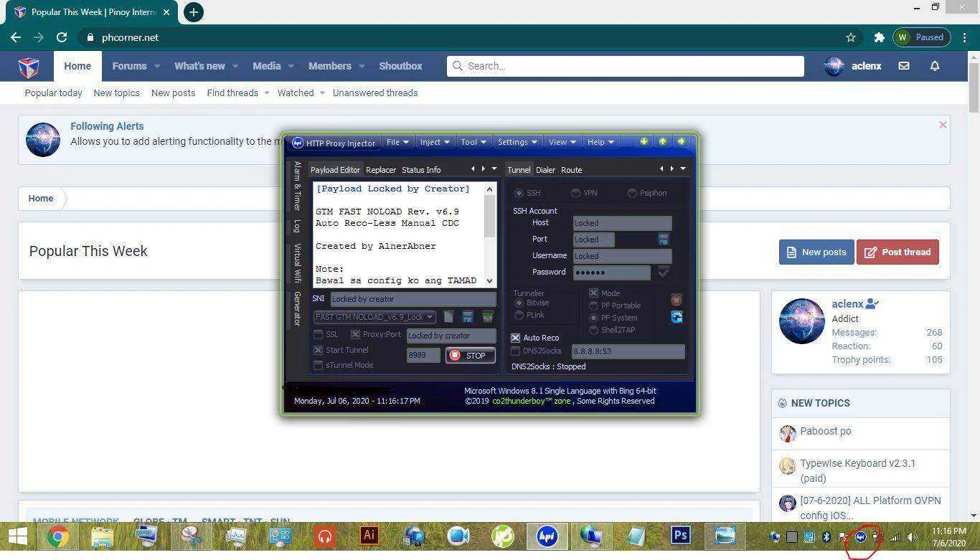Screen dimensions: 980x560
Task: Click the STOP button
Action: tap(470, 356)
